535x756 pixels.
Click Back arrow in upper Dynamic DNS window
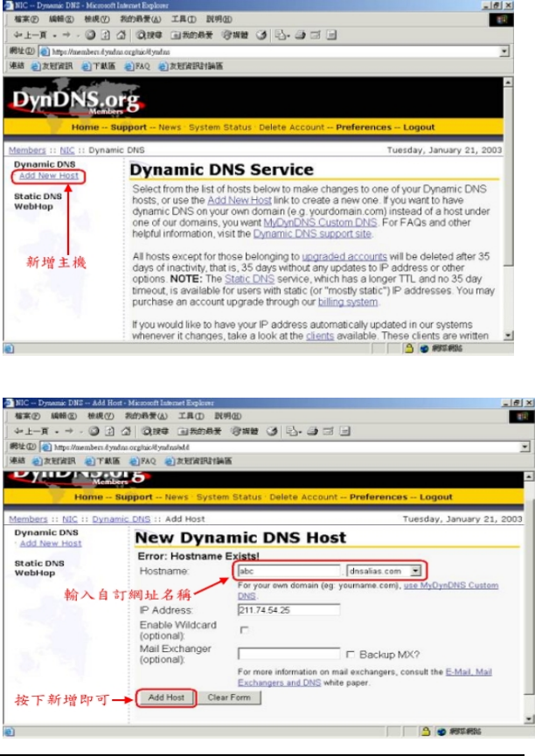(x=30, y=35)
